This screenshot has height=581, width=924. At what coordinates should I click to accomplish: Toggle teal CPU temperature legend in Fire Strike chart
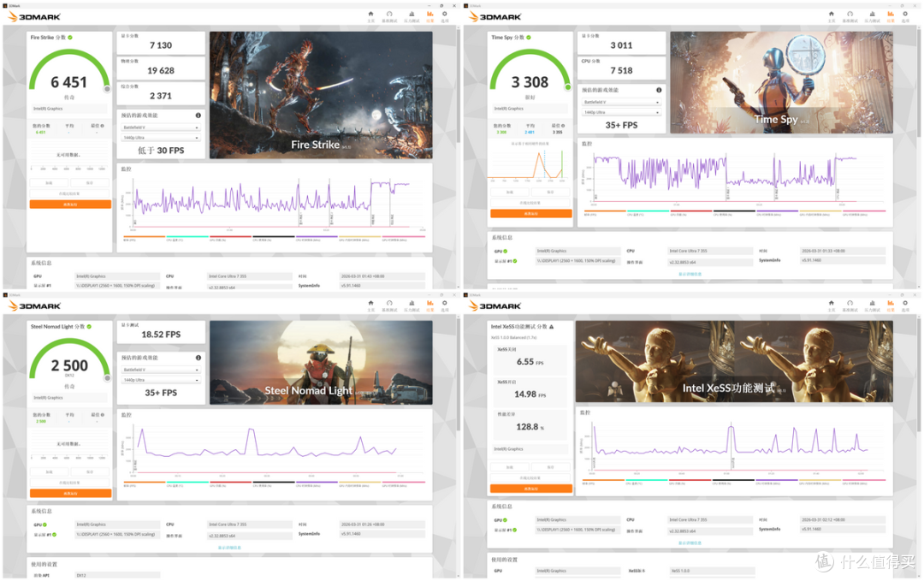(187, 238)
